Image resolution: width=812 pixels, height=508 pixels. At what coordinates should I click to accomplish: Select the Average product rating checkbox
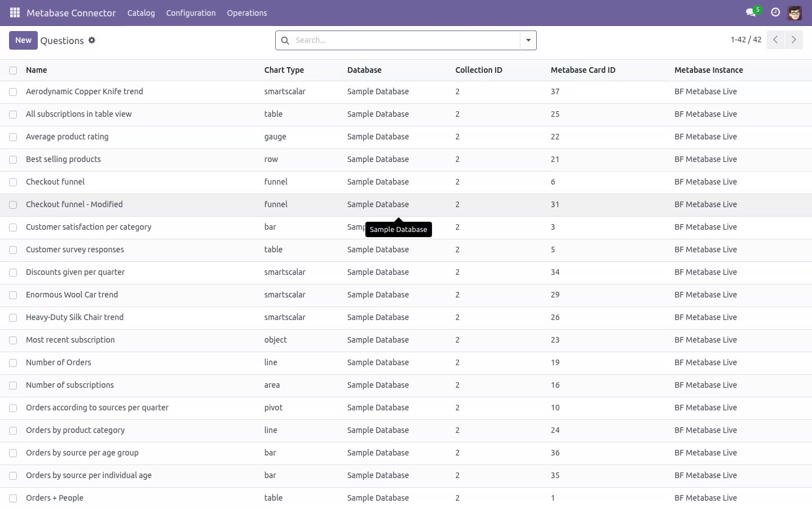(13, 137)
